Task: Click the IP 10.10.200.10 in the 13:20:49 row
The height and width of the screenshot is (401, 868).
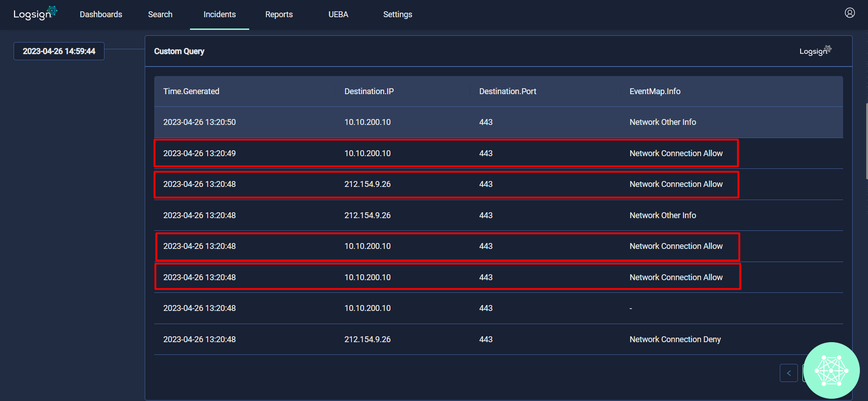Action: click(x=367, y=153)
